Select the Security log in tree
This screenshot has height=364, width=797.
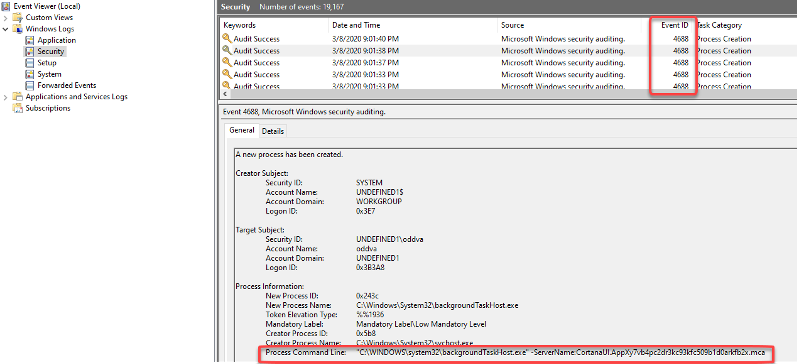pyautogui.click(x=51, y=51)
